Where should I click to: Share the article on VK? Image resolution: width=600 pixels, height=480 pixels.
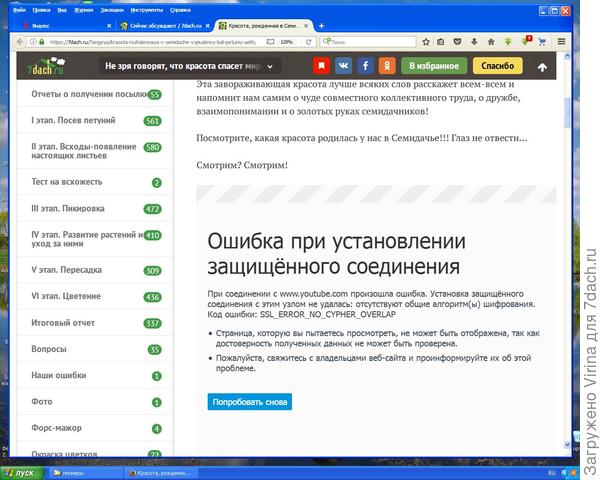(x=344, y=66)
